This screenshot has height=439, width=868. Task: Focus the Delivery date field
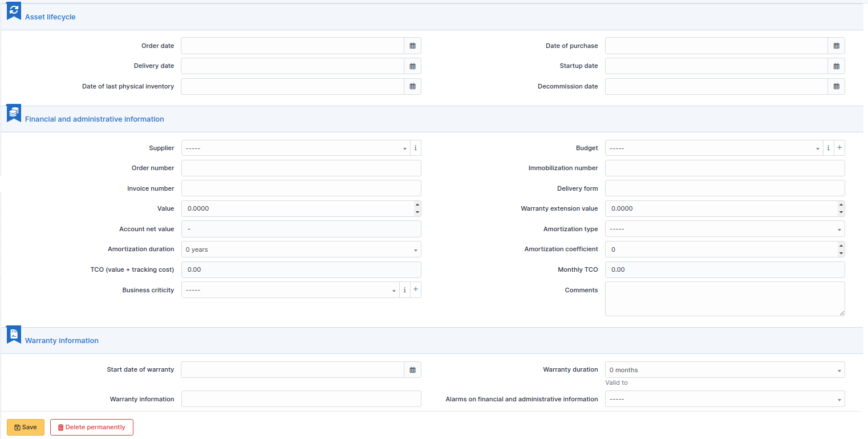pyautogui.click(x=293, y=66)
